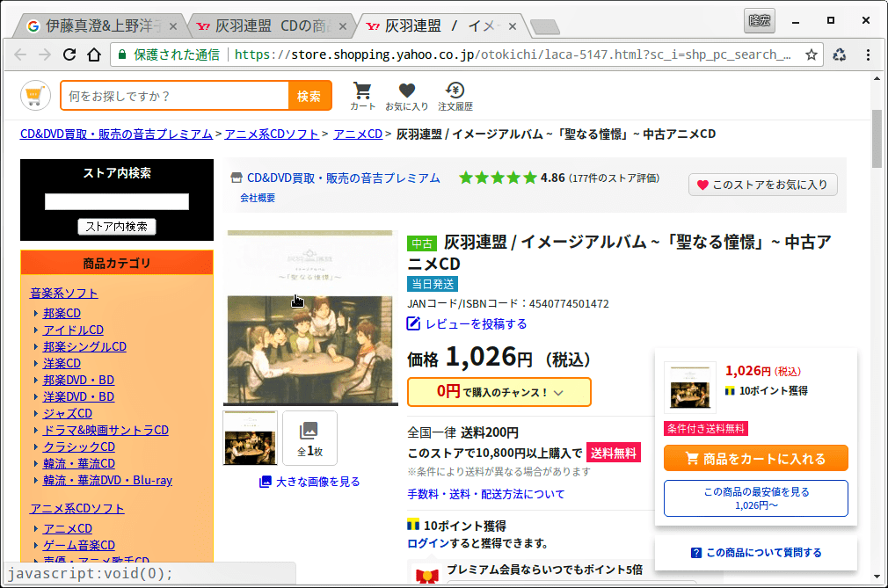Expand the クラシックCD category arrow
888x588 pixels.
pos(36,447)
